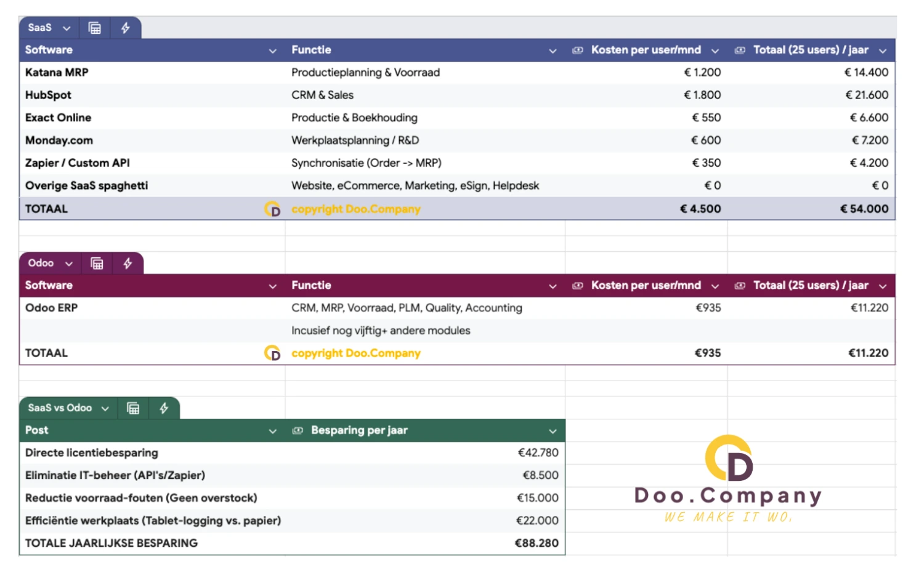Image resolution: width=924 pixels, height=580 pixels.
Task: Click the SaaS vs Odoo lightning icon
Action: (164, 408)
